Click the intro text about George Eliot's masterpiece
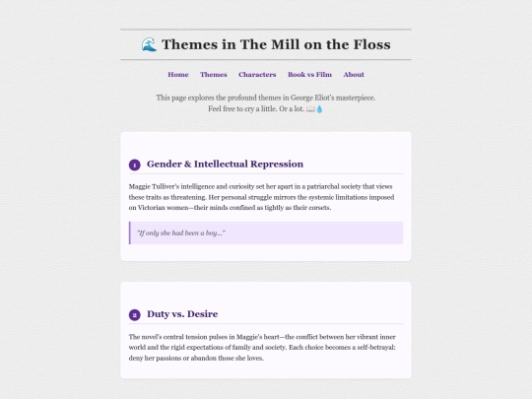532x399 pixels. tap(266, 98)
